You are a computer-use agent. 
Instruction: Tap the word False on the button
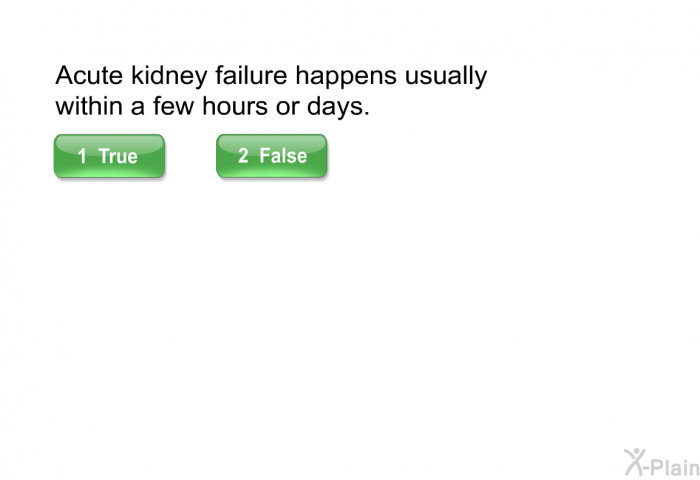283,156
